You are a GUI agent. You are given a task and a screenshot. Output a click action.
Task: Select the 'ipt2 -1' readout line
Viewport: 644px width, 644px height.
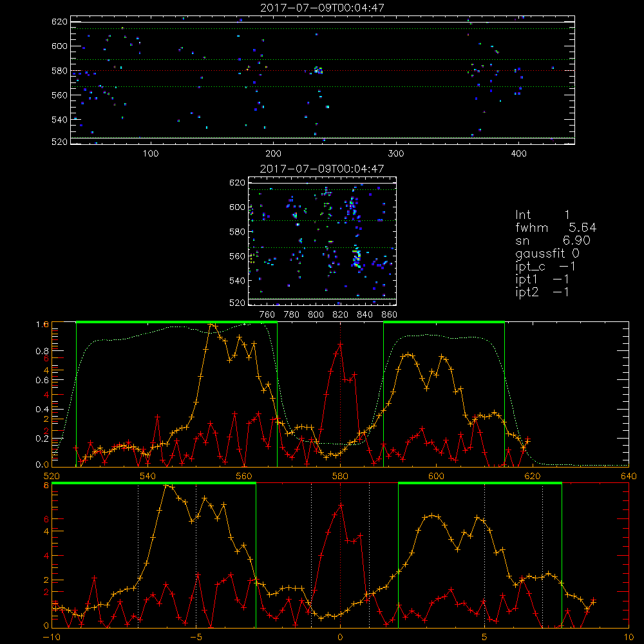point(542,292)
